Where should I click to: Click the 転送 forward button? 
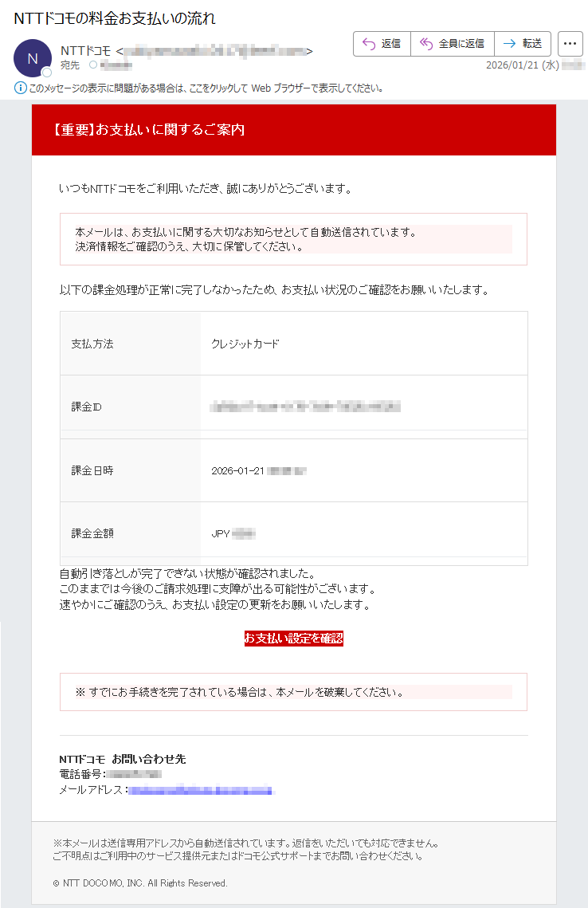(523, 43)
